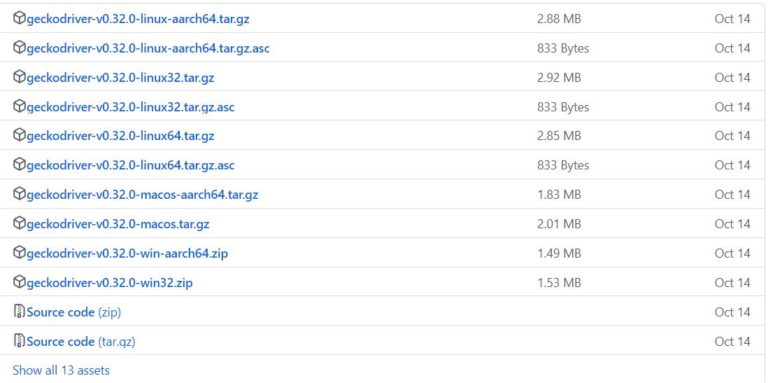Download geckodriver-v0.32.0-linux-aarch64.tar.gz

click(x=138, y=19)
